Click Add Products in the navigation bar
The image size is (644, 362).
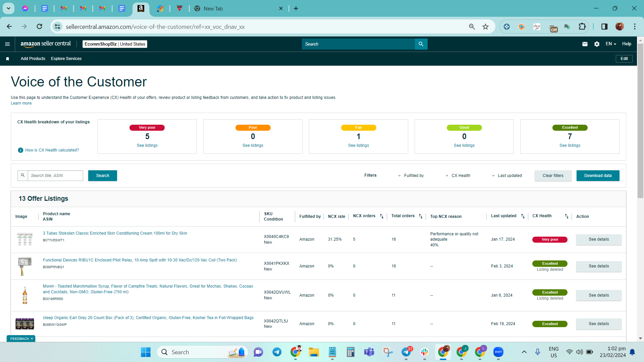point(33,59)
